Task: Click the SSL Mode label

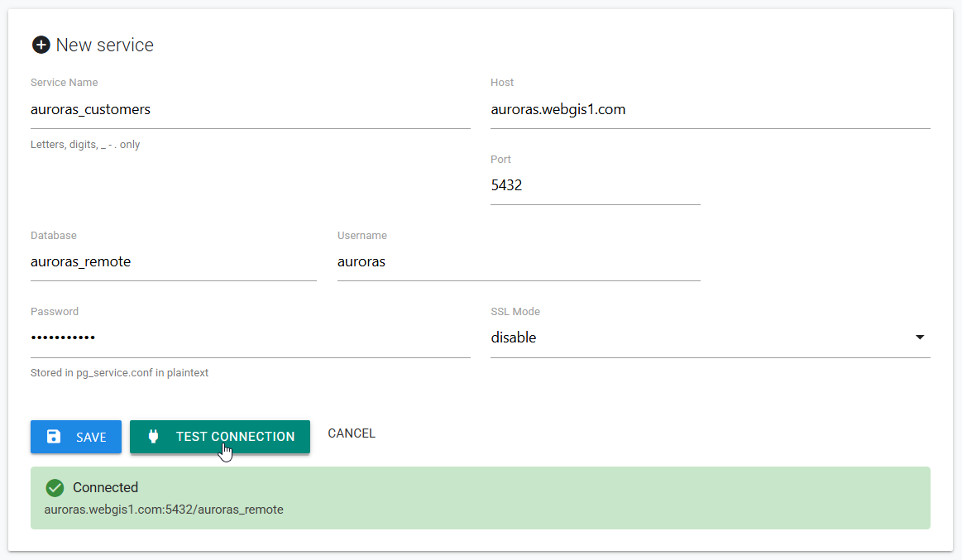Action: tap(515, 312)
